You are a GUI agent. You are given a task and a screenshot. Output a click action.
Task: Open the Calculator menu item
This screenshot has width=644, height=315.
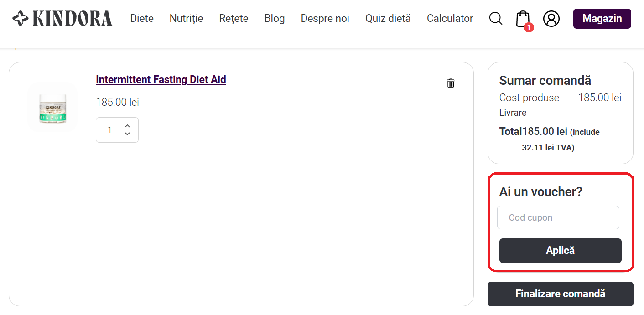450,19
